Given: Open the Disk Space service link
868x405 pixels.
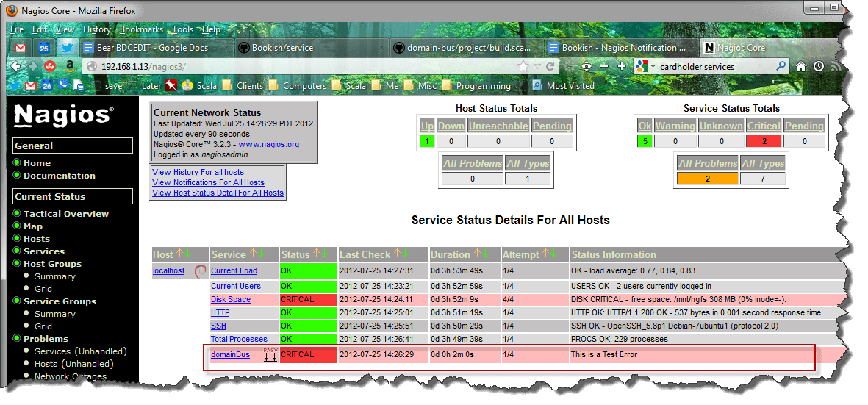Looking at the screenshot, I should point(231,299).
